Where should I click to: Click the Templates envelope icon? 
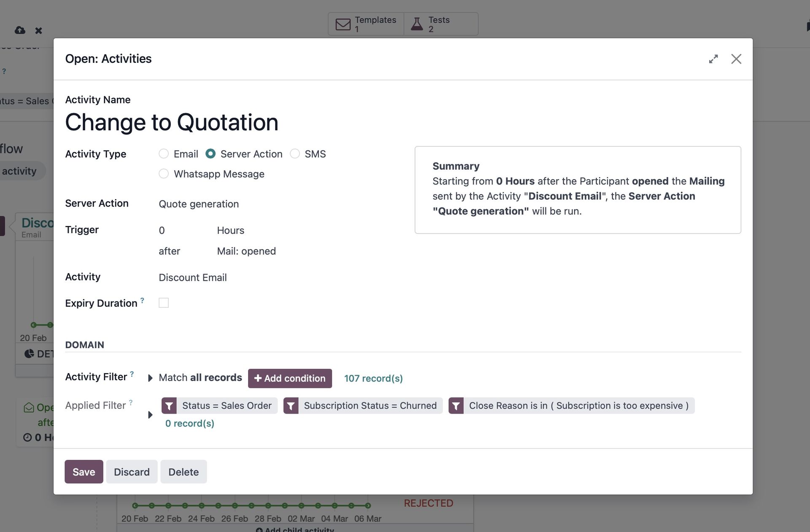point(343,24)
